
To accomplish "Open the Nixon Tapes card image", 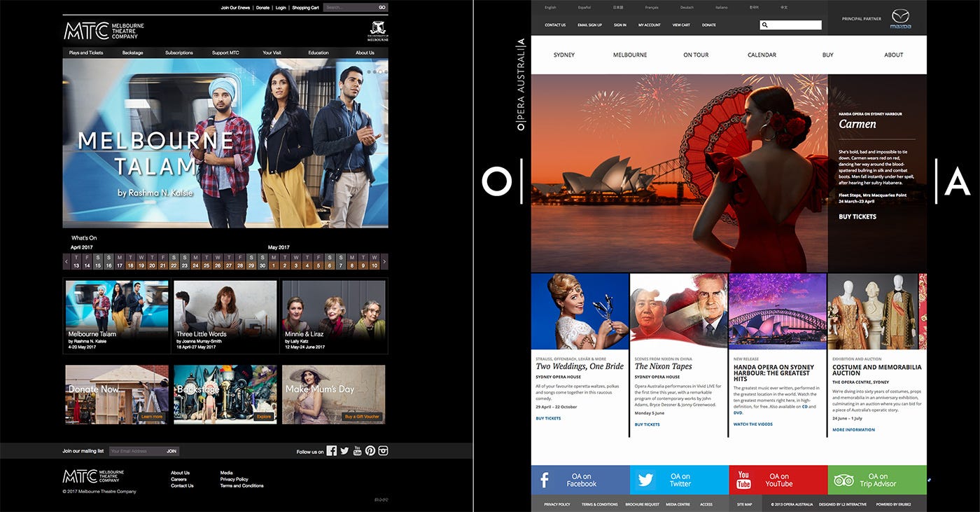I will tap(679, 311).
